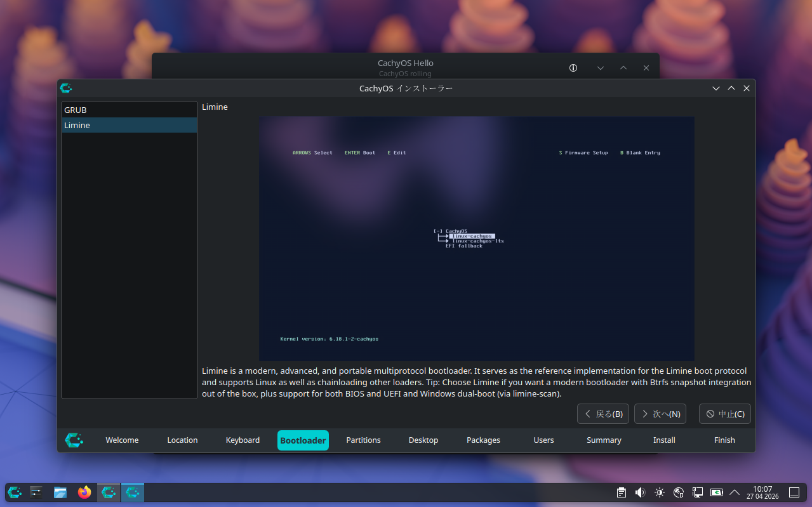Click the show desktop button
812x507 pixels.
(x=794, y=492)
